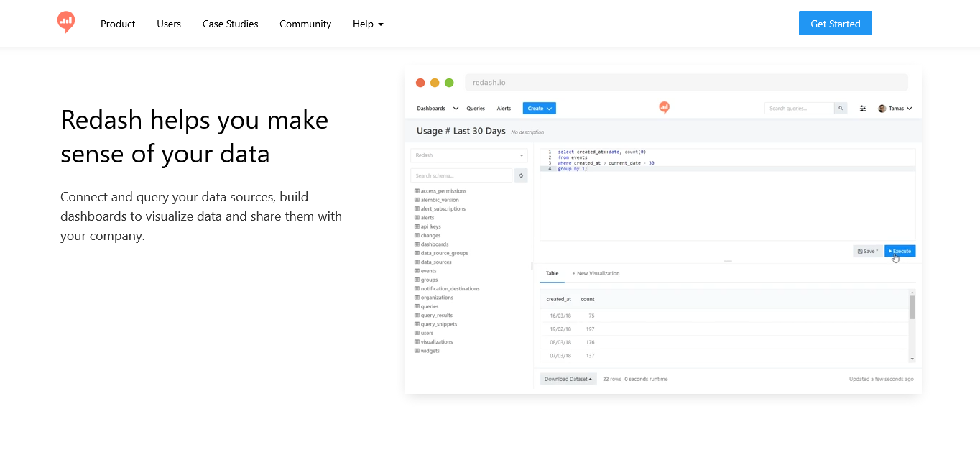Click the Save button in the query editor

(x=868, y=251)
